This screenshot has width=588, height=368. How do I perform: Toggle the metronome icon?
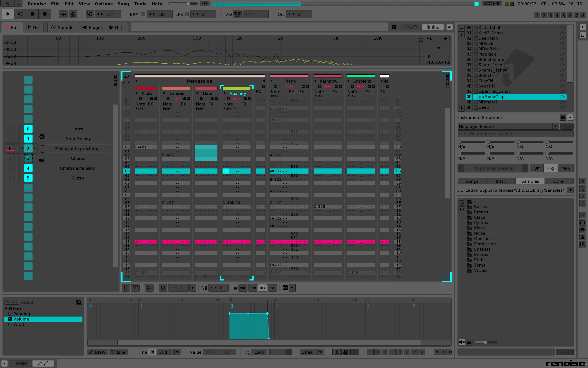(73, 14)
